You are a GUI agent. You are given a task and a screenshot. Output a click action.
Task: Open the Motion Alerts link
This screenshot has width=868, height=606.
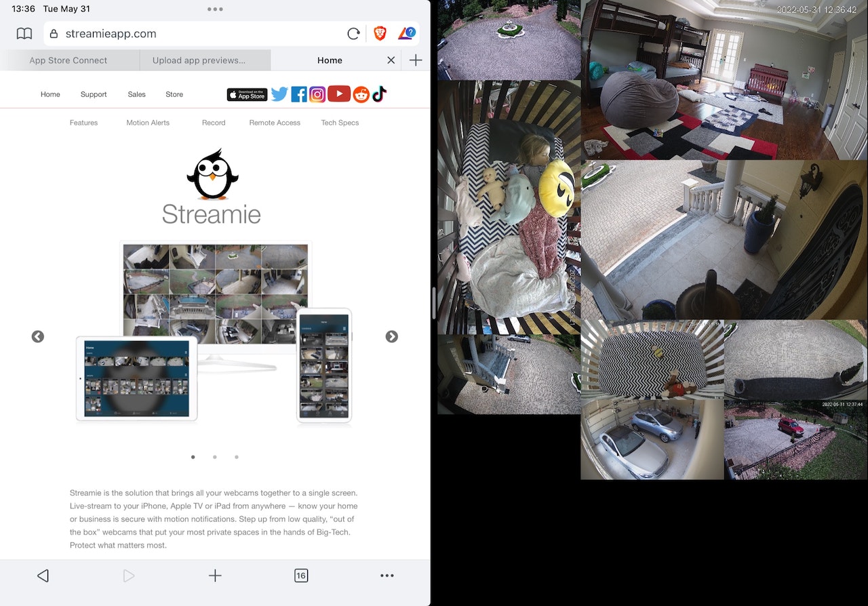click(148, 123)
